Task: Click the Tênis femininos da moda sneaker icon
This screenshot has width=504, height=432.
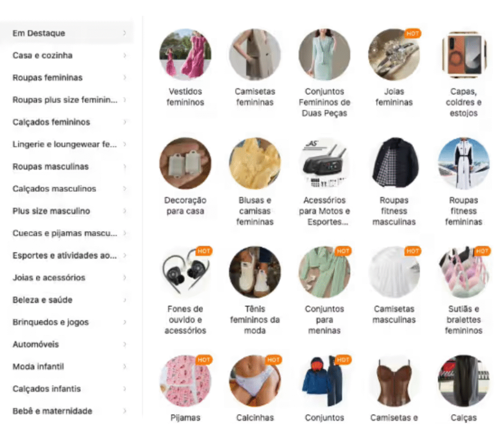Action: tap(254, 272)
